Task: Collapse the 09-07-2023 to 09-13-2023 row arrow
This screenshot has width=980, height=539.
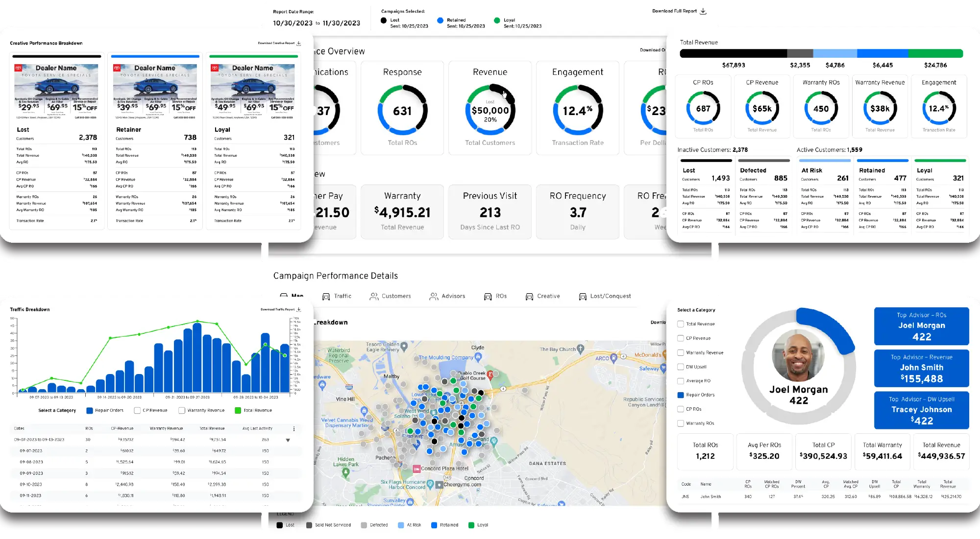Action: pyautogui.click(x=288, y=440)
